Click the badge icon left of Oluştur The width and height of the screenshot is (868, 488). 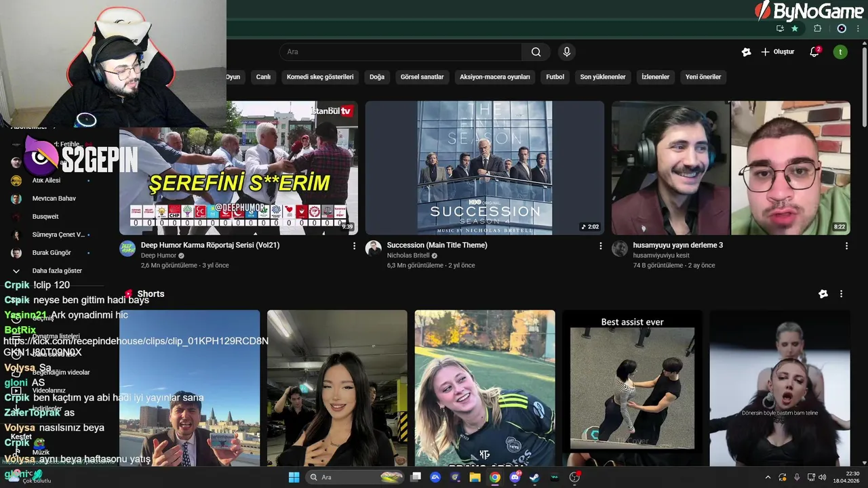point(746,52)
